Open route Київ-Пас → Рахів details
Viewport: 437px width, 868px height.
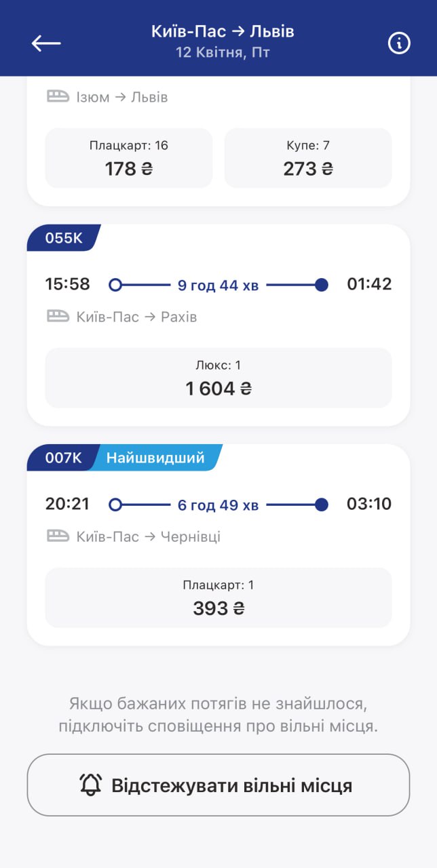(x=136, y=317)
